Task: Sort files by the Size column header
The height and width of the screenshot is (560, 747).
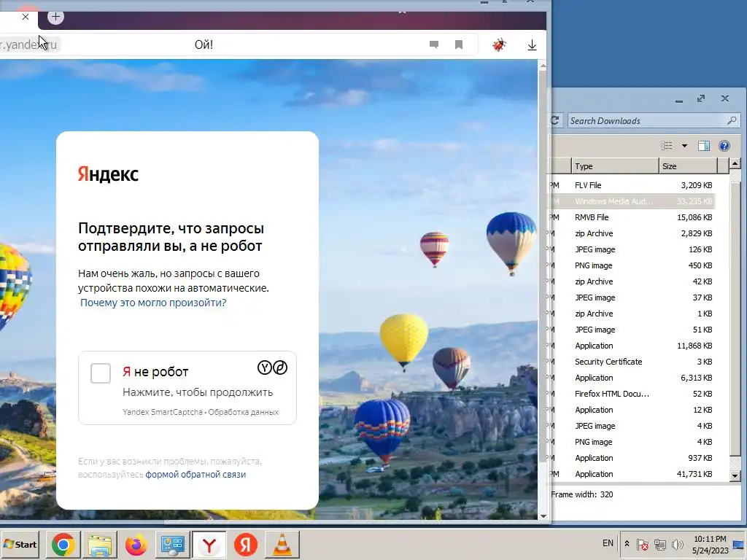Action: coord(687,166)
